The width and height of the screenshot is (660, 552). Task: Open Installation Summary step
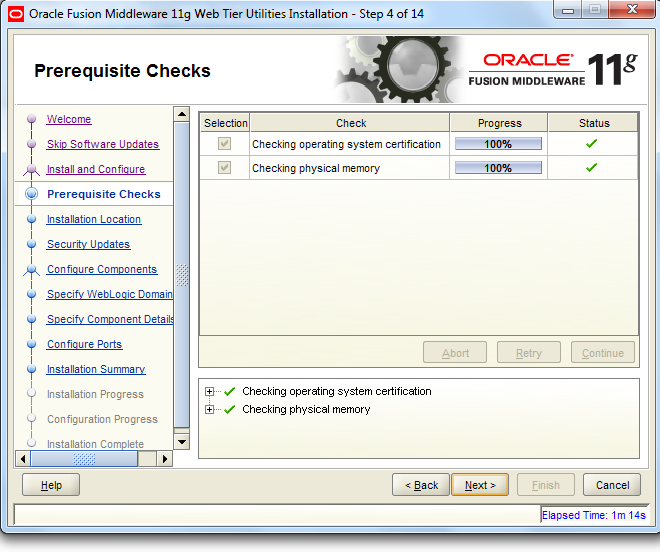[x=96, y=369]
